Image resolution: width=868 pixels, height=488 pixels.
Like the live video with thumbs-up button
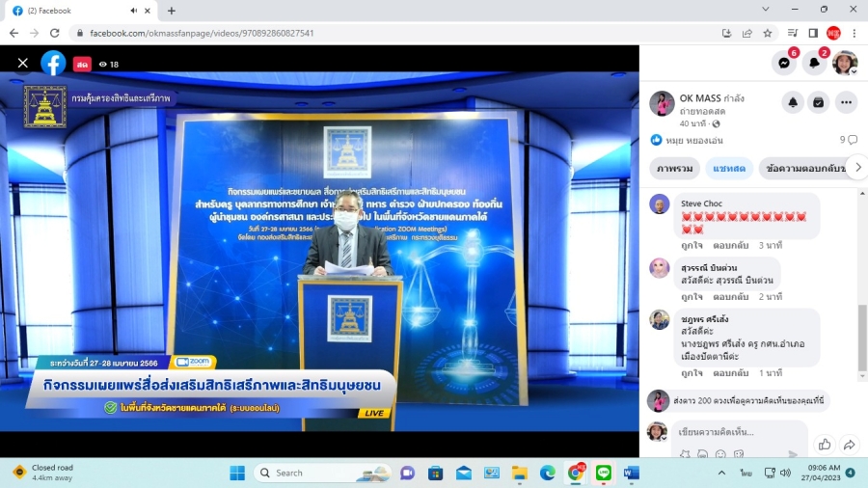point(825,445)
